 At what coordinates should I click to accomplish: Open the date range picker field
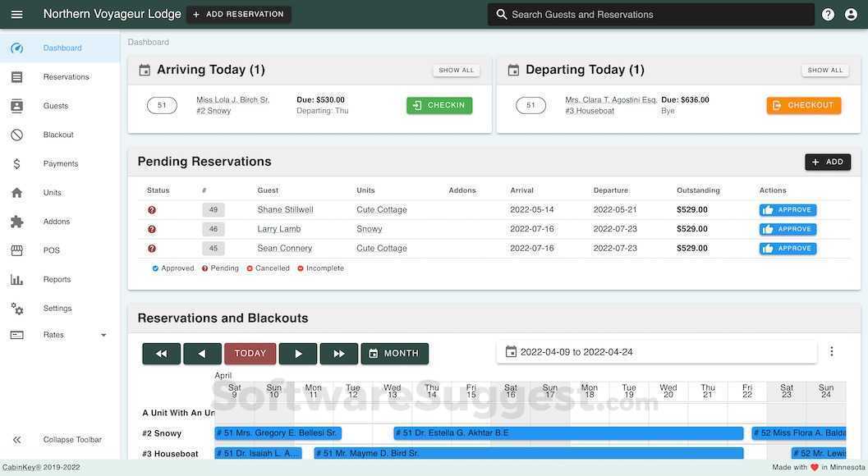(x=654, y=350)
